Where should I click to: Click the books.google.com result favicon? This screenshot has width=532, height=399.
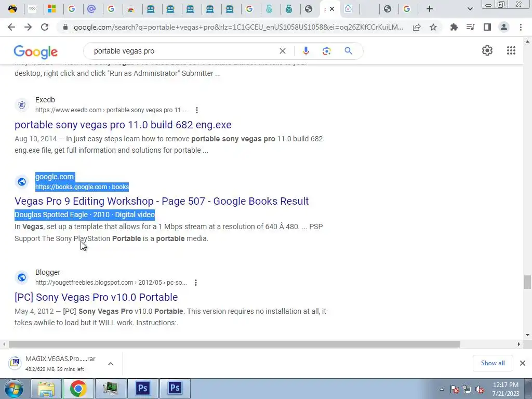point(22,182)
